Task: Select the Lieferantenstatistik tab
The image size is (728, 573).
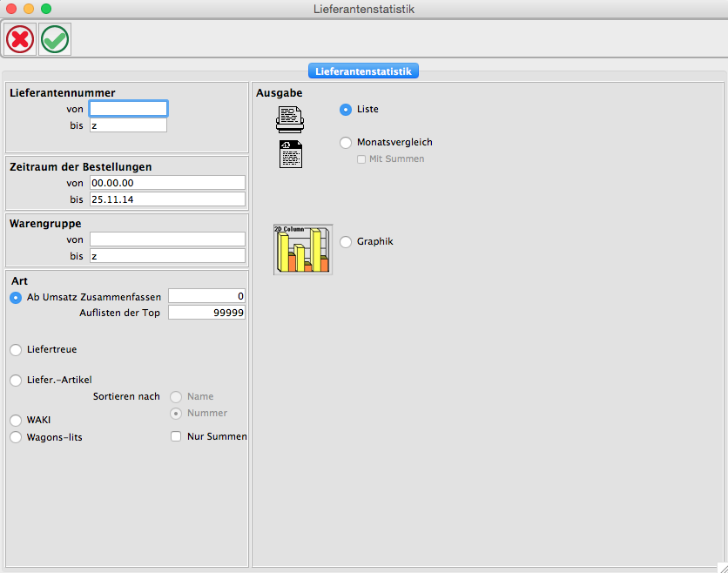Action: 363,71
